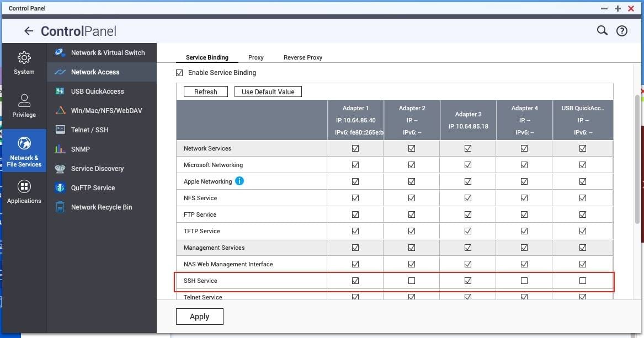Uncheck NFS Service for Adapter 2
644x338 pixels.
click(412, 198)
